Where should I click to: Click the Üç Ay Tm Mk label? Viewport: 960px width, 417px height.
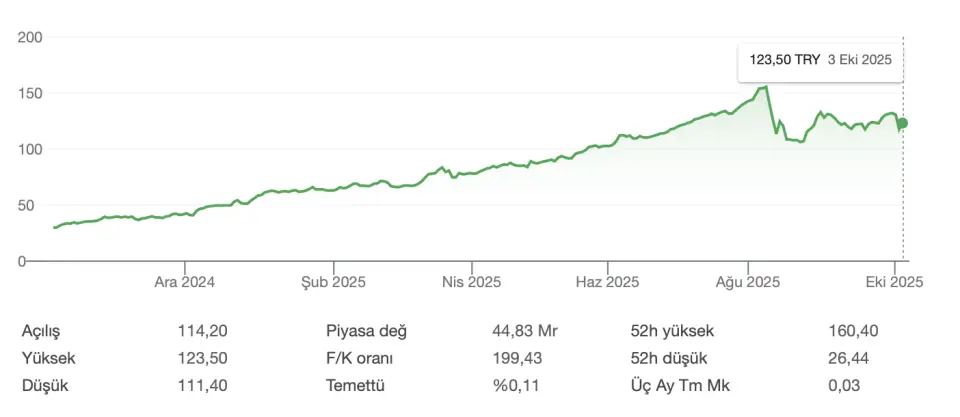click(675, 385)
